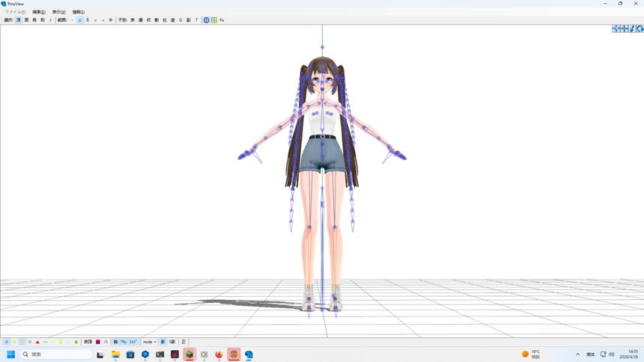Image resolution: width=644 pixels, height=362 pixels.
Task: Toggle the エッジ edge button
Action: pyautogui.click(x=133, y=342)
